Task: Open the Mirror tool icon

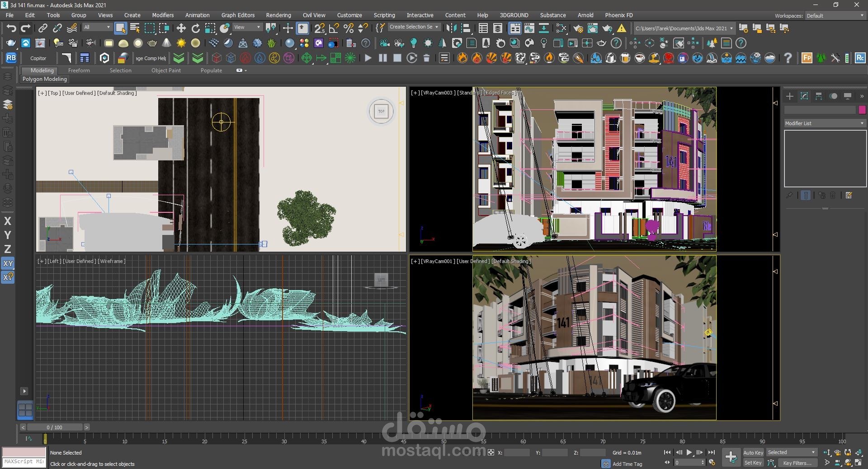Action: [x=451, y=28]
